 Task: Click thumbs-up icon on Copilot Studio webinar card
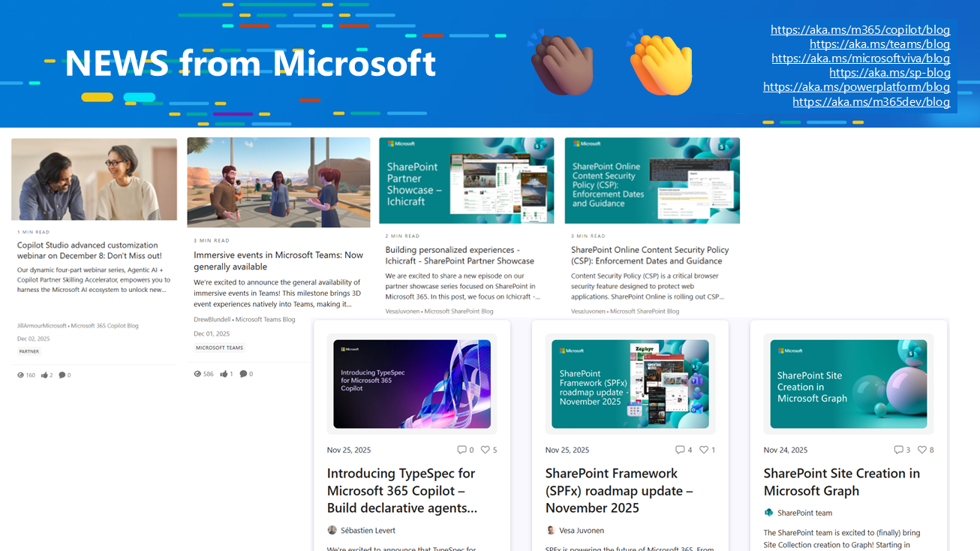coord(44,375)
